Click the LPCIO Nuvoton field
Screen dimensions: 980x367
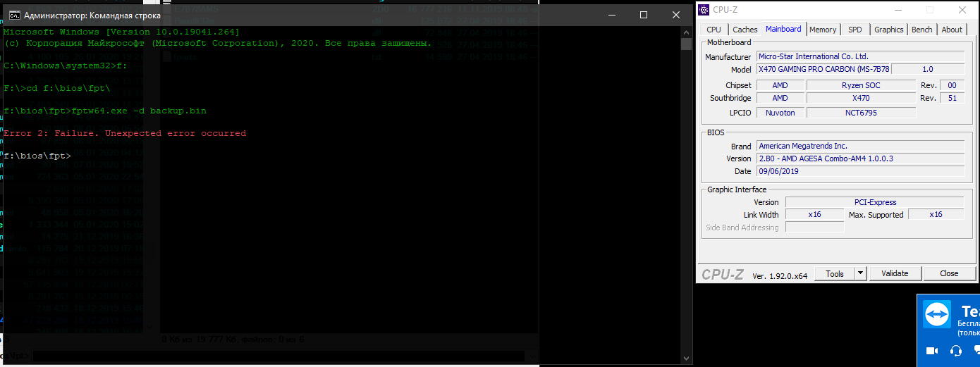780,113
